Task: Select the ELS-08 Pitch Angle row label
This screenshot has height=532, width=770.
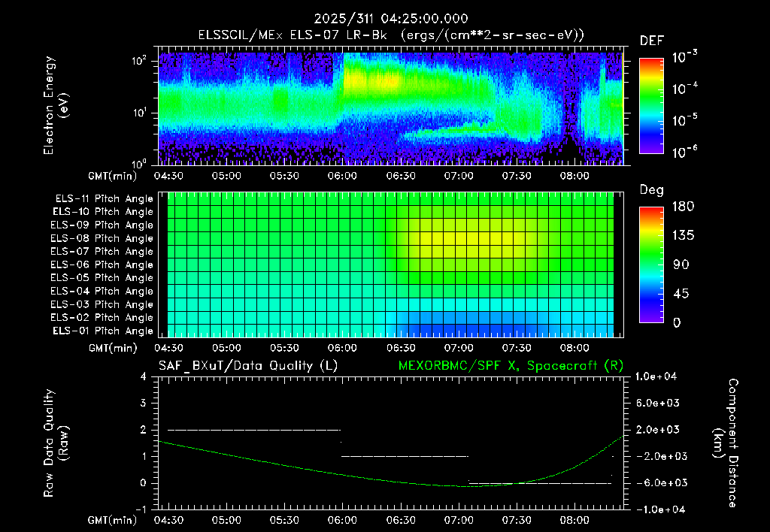Action: (x=102, y=238)
